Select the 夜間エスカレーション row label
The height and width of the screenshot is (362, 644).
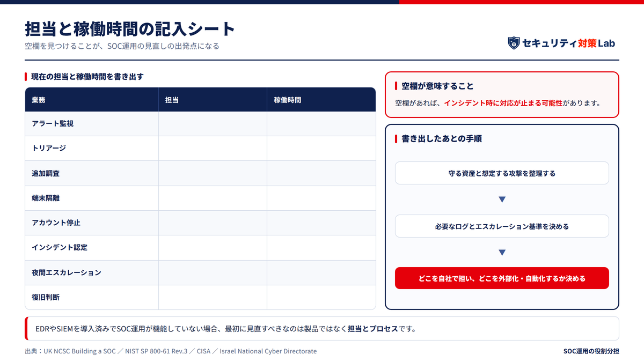click(x=67, y=272)
